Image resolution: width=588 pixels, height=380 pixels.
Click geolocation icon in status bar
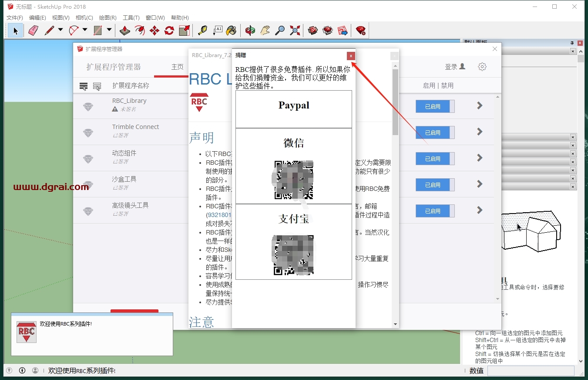(x=9, y=370)
